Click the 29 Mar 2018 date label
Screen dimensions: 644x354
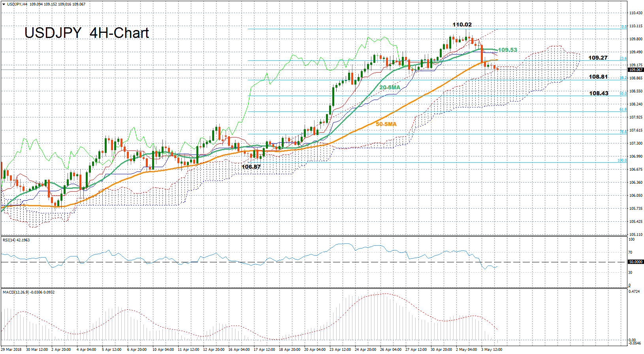[11, 350]
